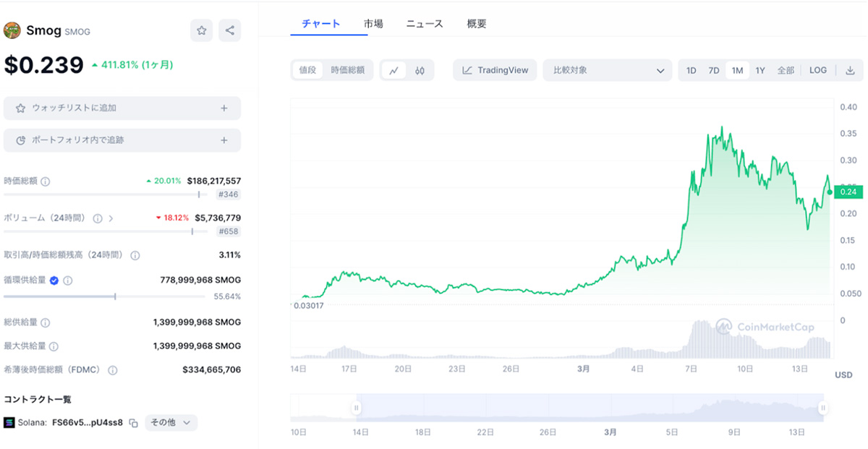Click the 411.81% (1ヶ月) change text

tap(137, 64)
